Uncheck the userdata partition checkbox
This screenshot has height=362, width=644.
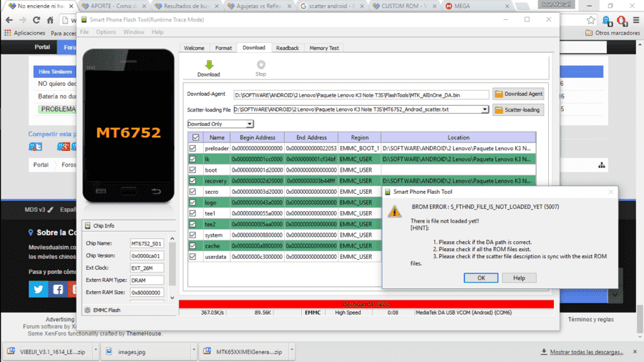(x=192, y=257)
